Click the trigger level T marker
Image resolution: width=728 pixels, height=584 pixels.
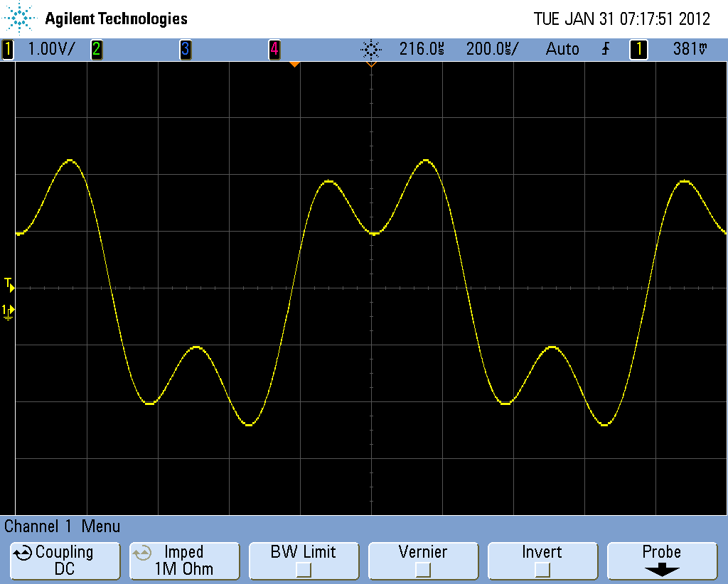[9, 285]
